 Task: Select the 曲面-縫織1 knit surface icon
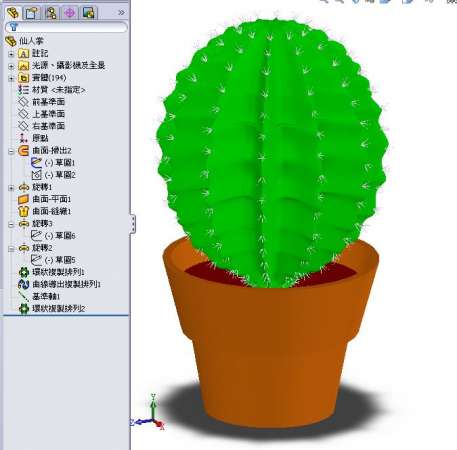click(23, 211)
